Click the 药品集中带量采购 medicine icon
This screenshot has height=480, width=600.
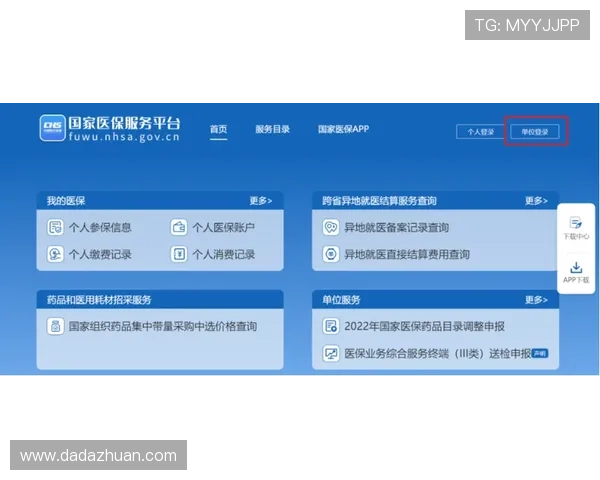coord(55,327)
